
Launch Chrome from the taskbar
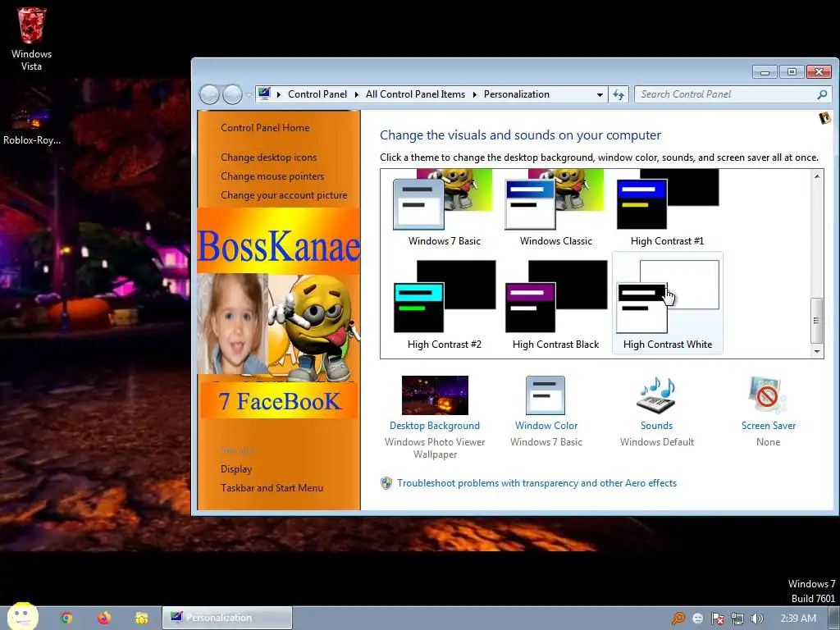click(x=66, y=619)
